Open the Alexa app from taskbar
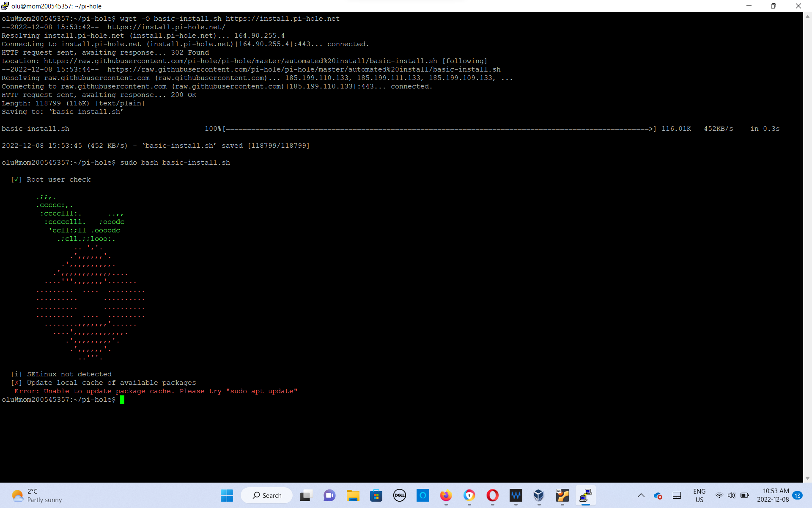Viewport: 812px width, 508px height. pyautogui.click(x=422, y=496)
